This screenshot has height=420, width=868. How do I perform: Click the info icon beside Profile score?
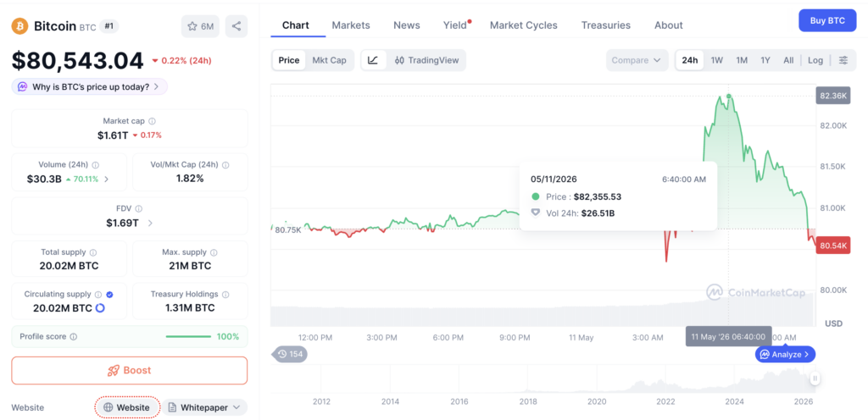tap(74, 336)
